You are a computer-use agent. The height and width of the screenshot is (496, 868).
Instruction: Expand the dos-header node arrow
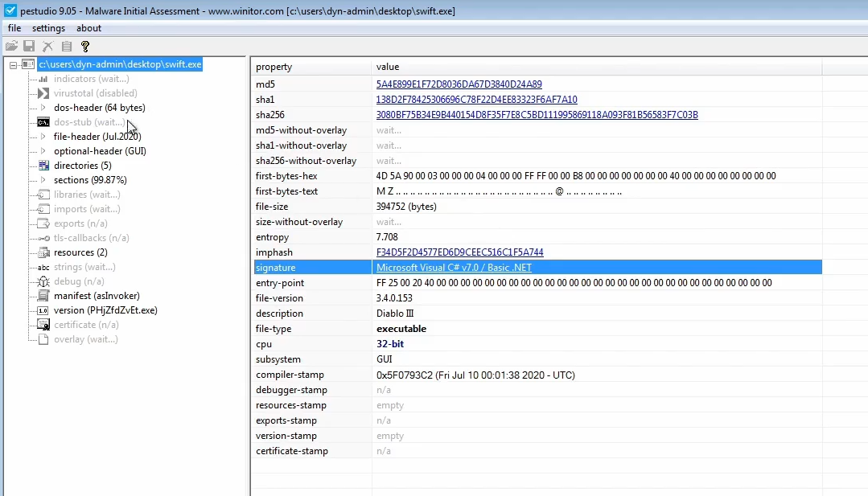click(x=43, y=108)
